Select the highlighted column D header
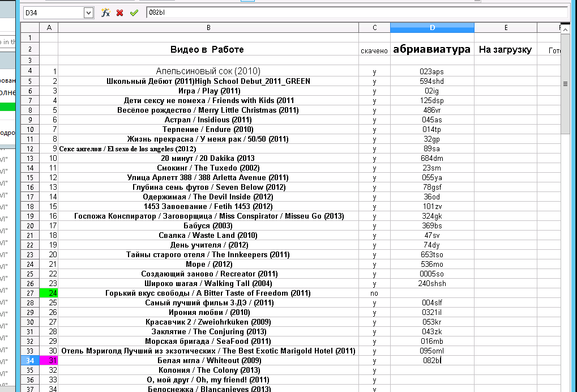Screen dimensions: 577x392 pos(433,28)
